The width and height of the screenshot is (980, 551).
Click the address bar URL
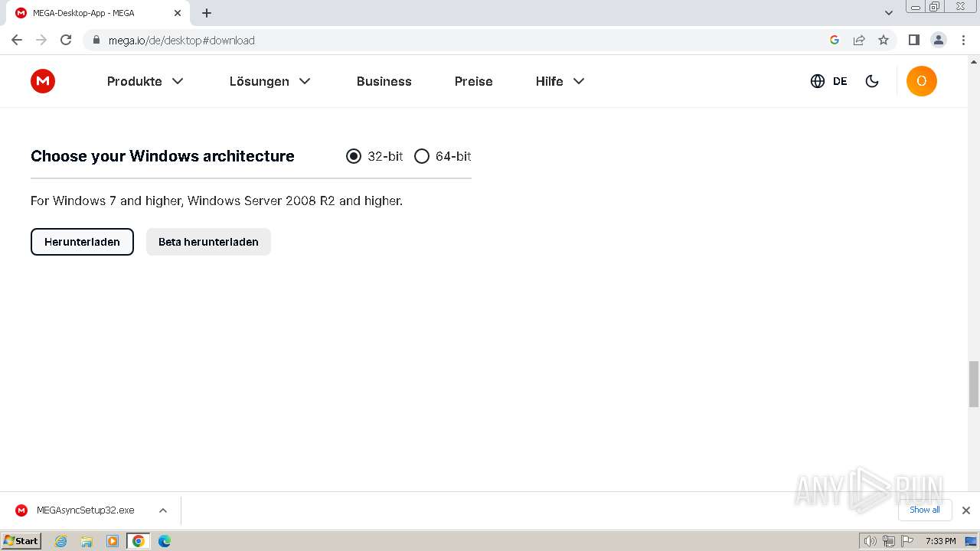[181, 40]
